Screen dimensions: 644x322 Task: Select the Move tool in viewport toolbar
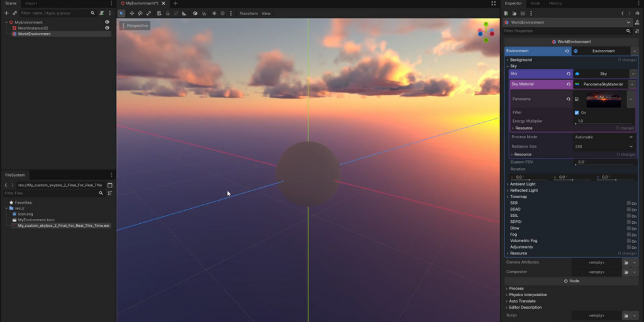pos(131,13)
